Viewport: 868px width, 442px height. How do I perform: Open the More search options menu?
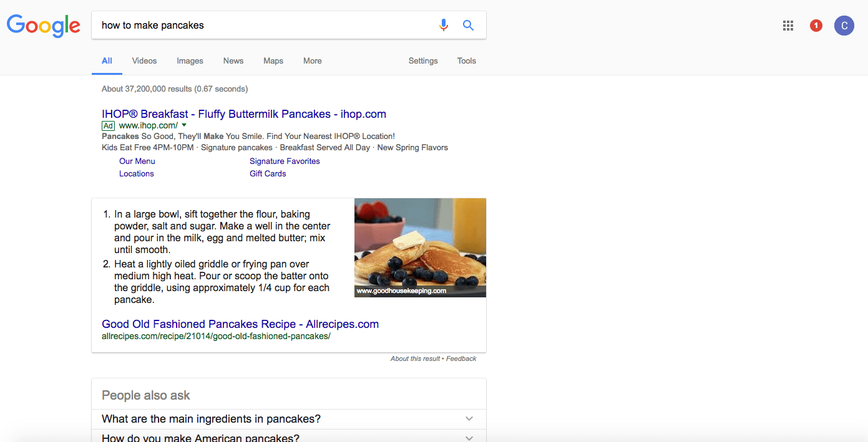[x=313, y=61]
